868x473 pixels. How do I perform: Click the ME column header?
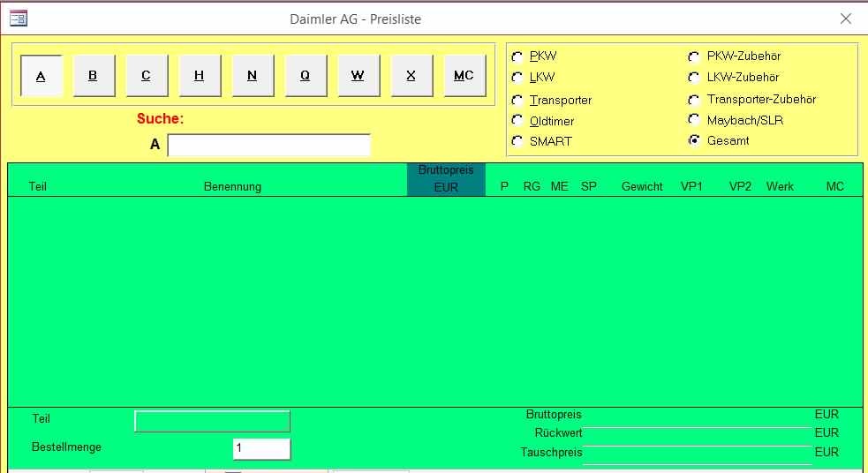tap(560, 186)
